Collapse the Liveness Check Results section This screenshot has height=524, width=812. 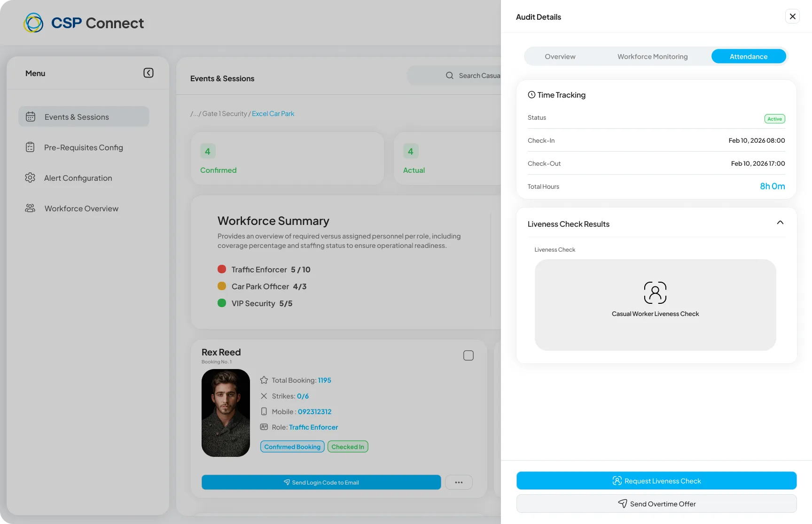(780, 223)
